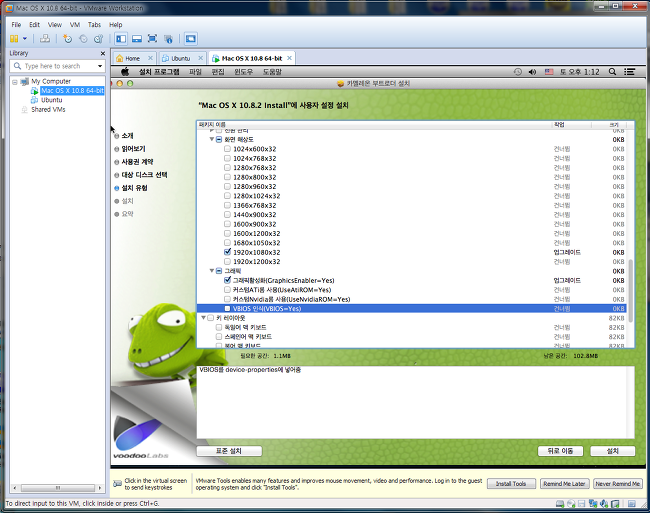650x513 pixels.
Task: Click the Time Machine menu bar icon
Action: click(x=518, y=72)
